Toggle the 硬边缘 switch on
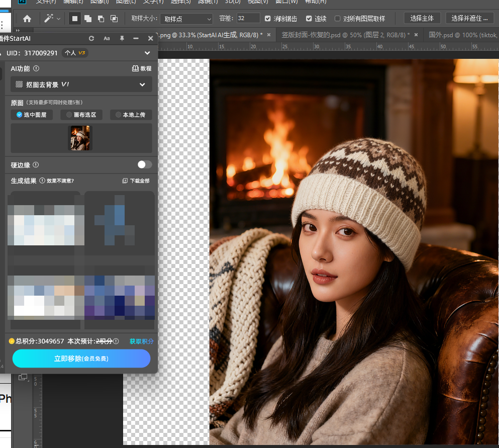 (x=145, y=164)
